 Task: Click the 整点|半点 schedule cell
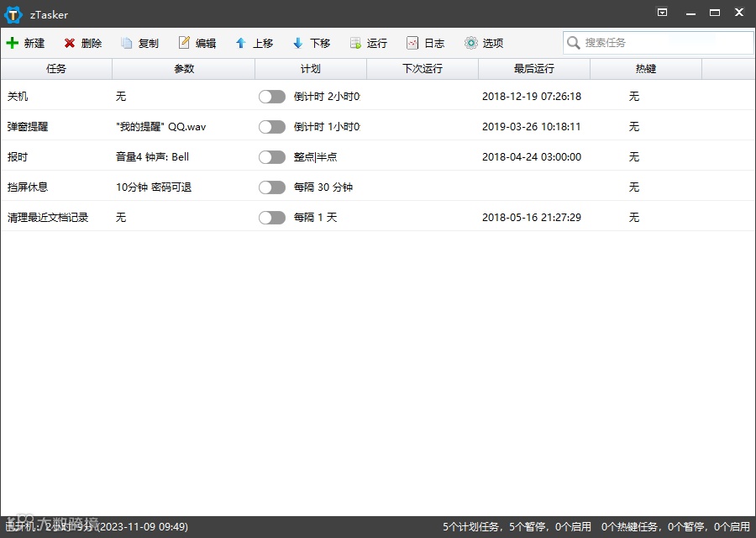pos(316,157)
